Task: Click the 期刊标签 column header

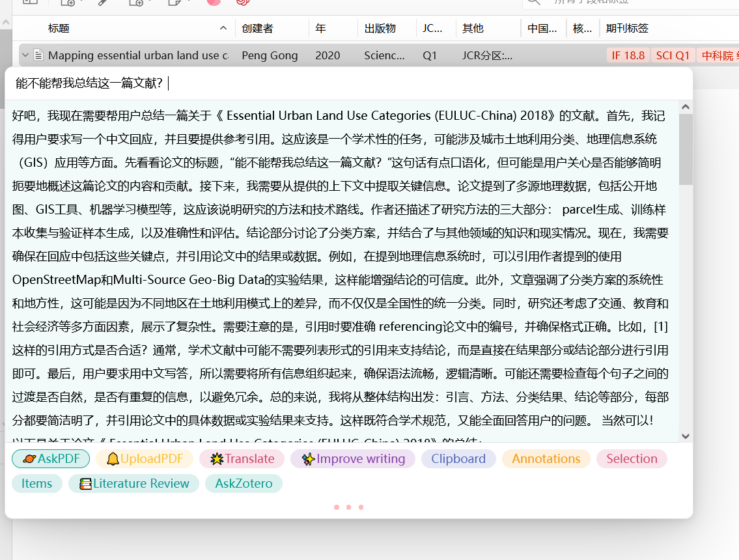Action: click(x=627, y=28)
